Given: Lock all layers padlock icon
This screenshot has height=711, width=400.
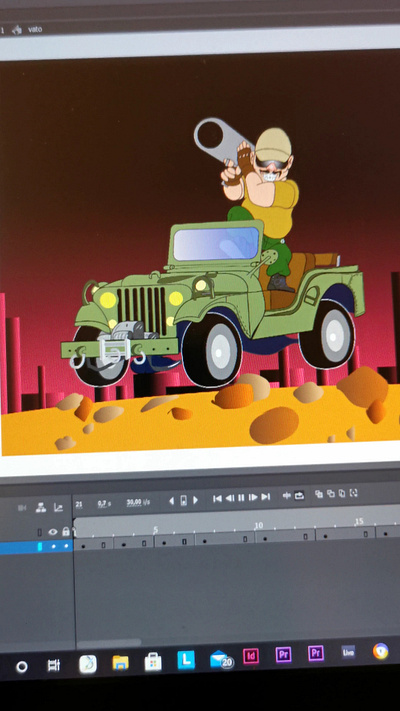Looking at the screenshot, I should coord(66,531).
